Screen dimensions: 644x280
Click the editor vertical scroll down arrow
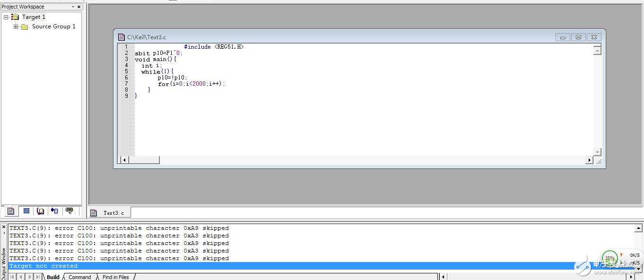tap(597, 152)
